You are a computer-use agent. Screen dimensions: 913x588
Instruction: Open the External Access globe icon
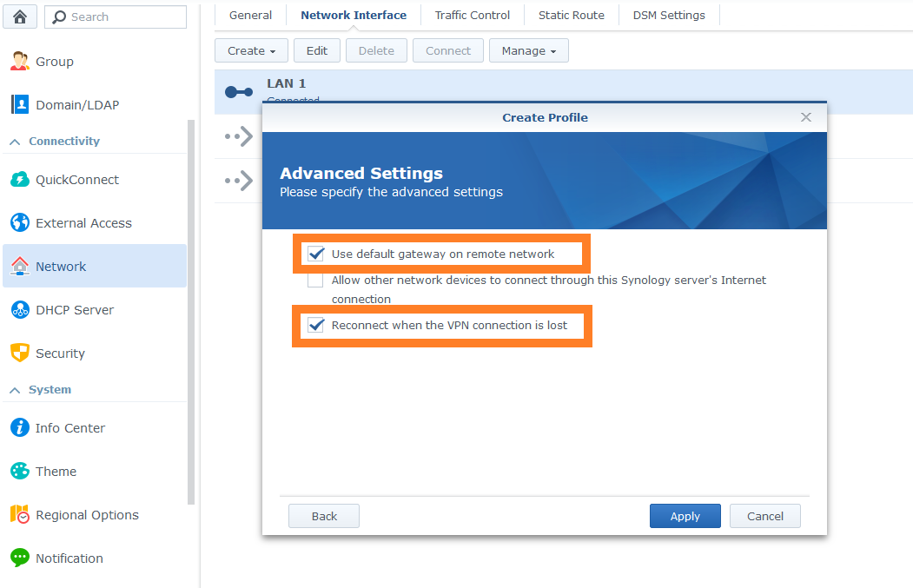[20, 222]
